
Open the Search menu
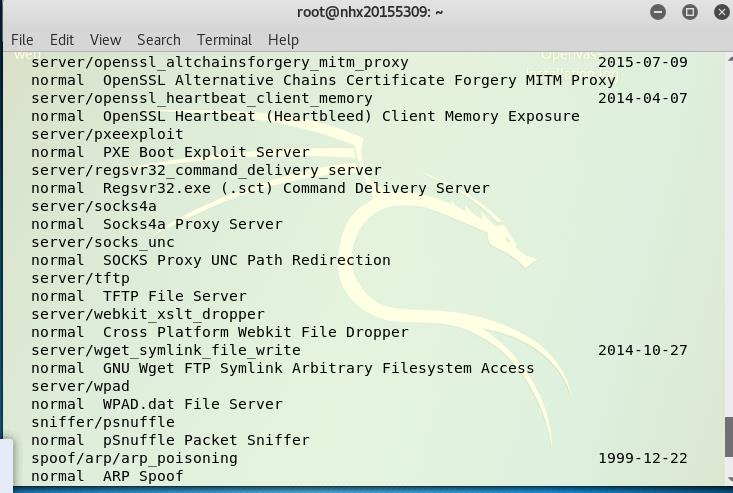[x=159, y=40]
